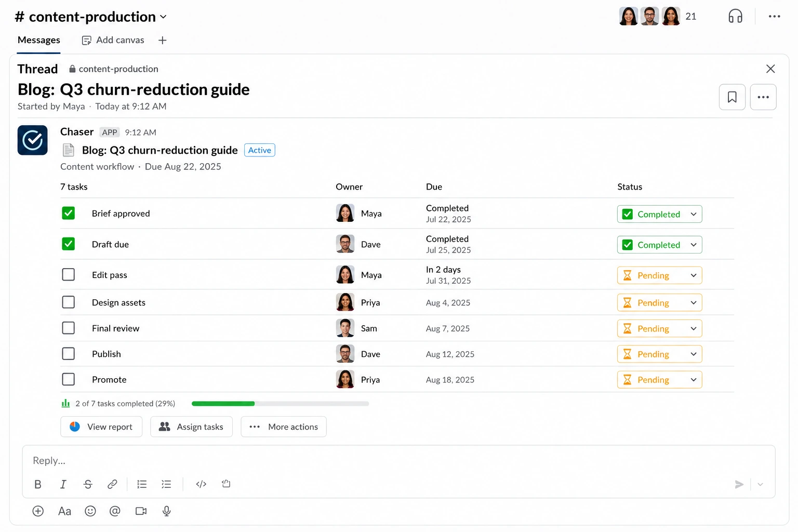View channel members avatars
The image size is (798, 532).
click(x=649, y=16)
